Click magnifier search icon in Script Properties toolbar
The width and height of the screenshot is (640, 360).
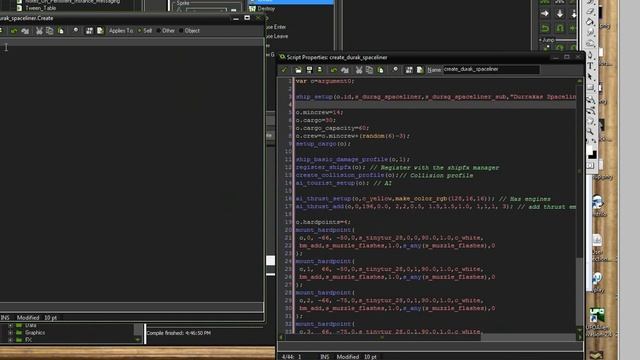coord(395,70)
